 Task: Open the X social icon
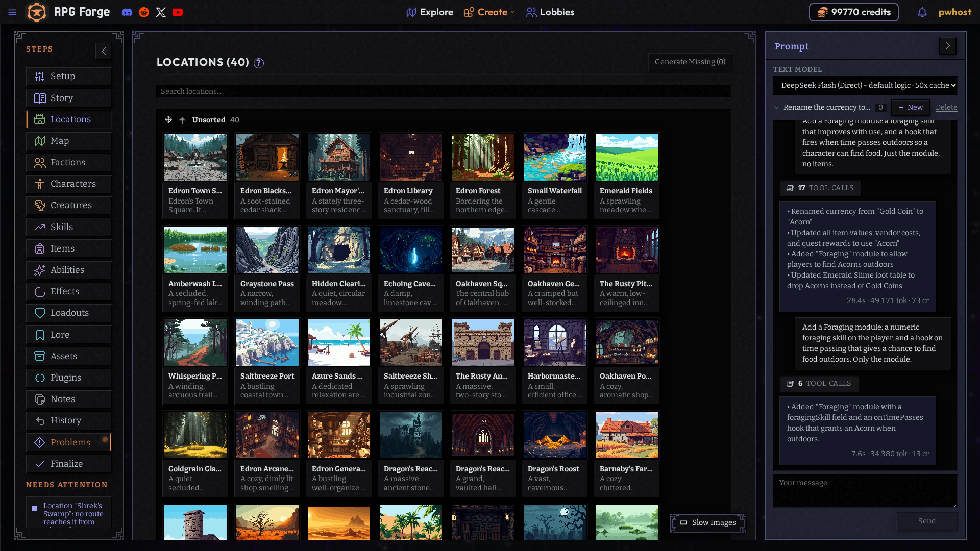(161, 12)
